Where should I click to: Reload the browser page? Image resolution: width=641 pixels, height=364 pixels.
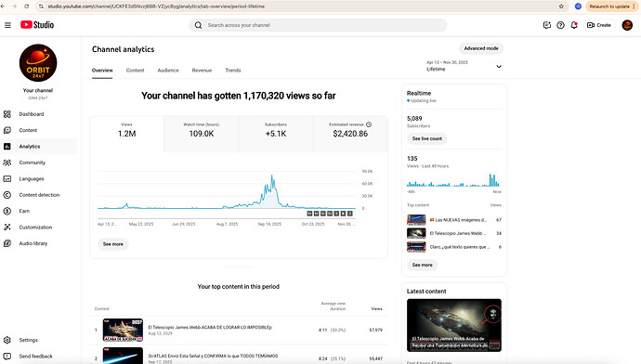tap(27, 6)
